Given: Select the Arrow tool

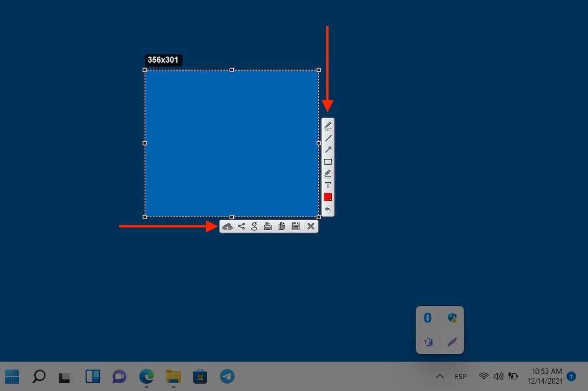Looking at the screenshot, I should click(x=328, y=150).
